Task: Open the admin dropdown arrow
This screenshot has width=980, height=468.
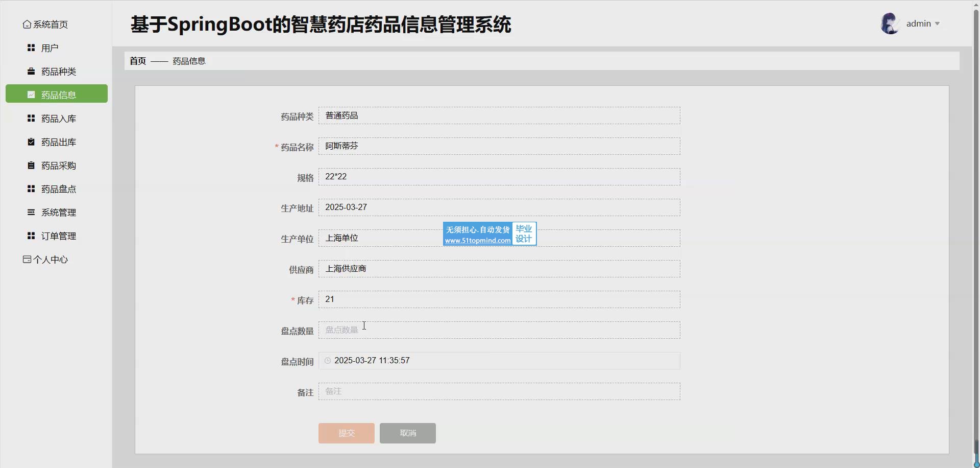Action: [937, 24]
